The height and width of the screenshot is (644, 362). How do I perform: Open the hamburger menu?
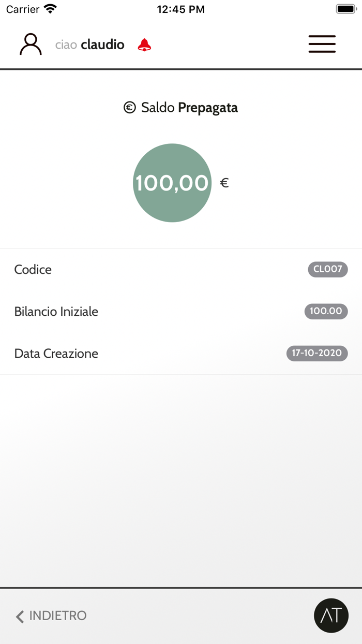click(322, 44)
